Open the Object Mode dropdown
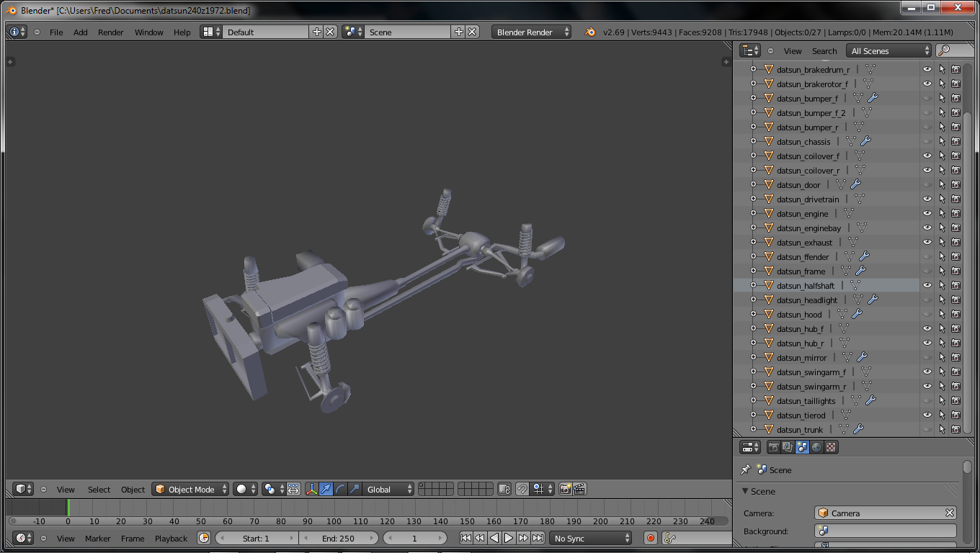This screenshot has height=553, width=980. (x=191, y=489)
